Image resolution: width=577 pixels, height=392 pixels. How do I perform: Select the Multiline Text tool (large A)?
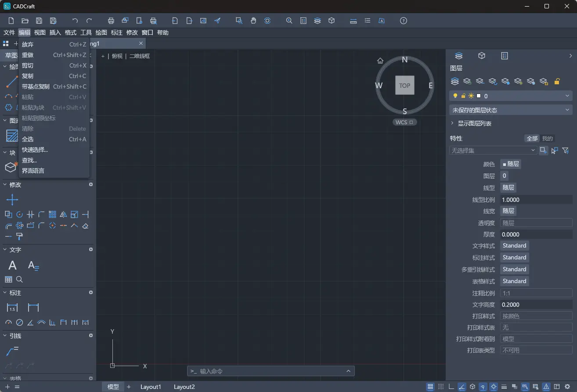[x=12, y=265]
